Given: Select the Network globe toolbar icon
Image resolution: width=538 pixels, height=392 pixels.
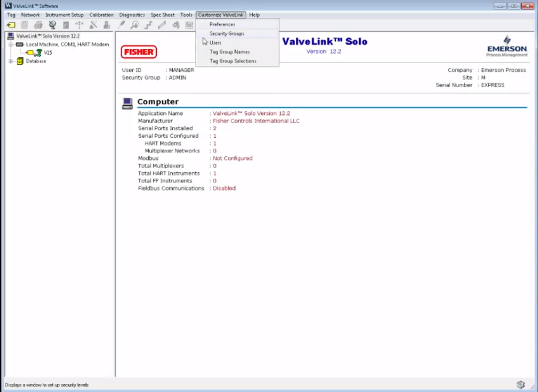Looking at the screenshot, I should click(52, 25).
